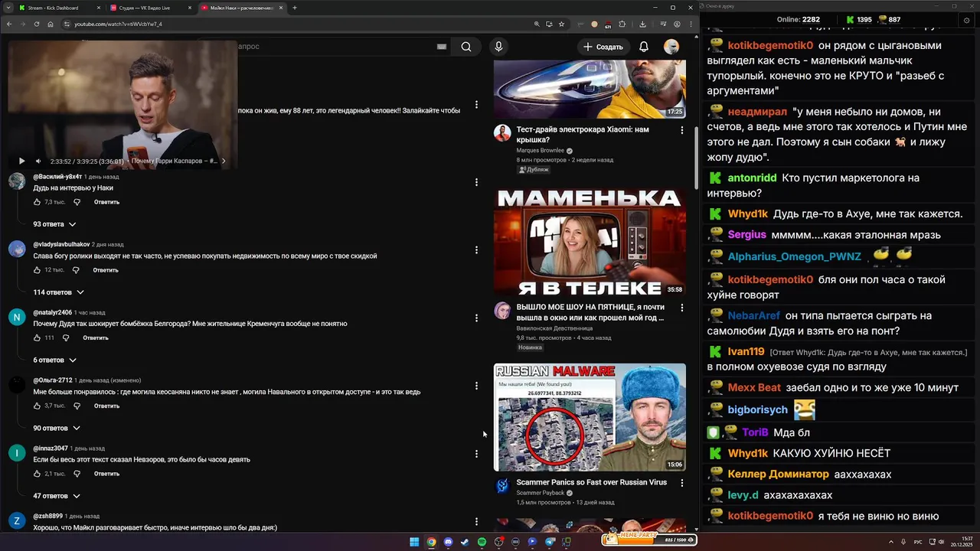The height and width of the screenshot is (551, 980).
Task: Open the tab search dropdown arrow
Action: click(x=7, y=8)
